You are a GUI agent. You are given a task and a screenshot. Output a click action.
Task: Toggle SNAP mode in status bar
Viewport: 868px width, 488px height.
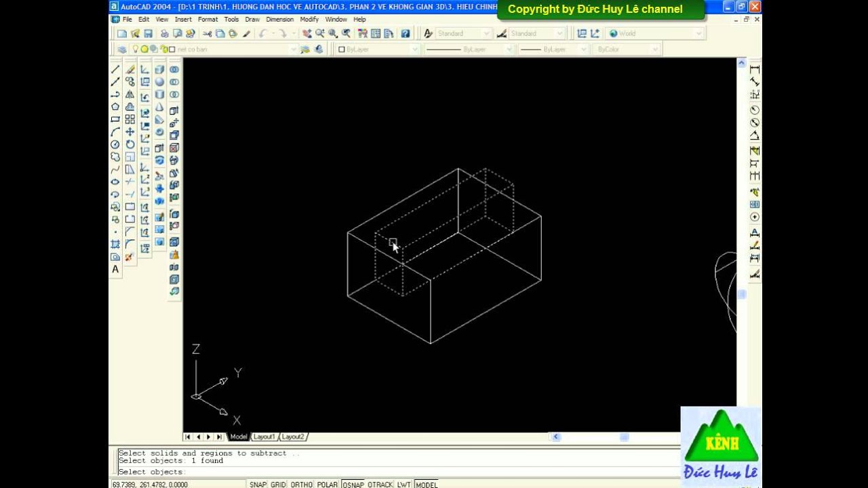point(258,484)
